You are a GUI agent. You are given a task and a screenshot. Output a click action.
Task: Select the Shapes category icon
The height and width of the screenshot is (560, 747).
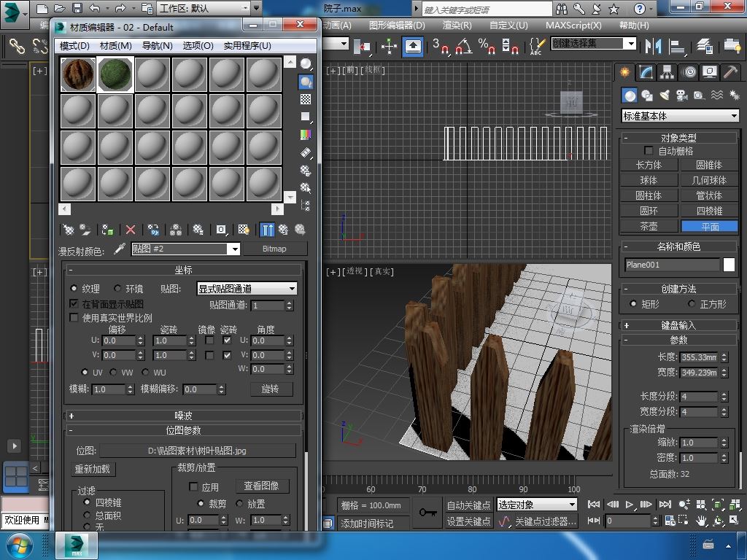click(x=647, y=96)
